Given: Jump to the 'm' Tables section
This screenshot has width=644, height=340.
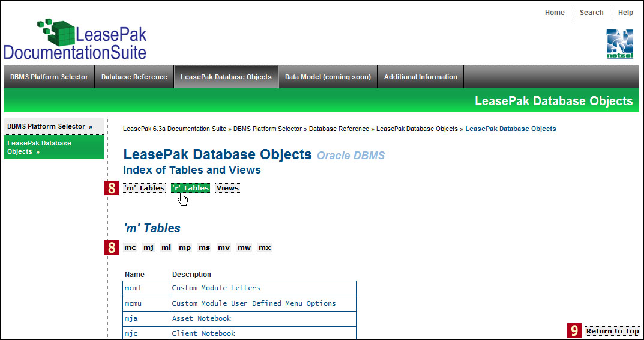Looking at the screenshot, I should click(x=144, y=188).
